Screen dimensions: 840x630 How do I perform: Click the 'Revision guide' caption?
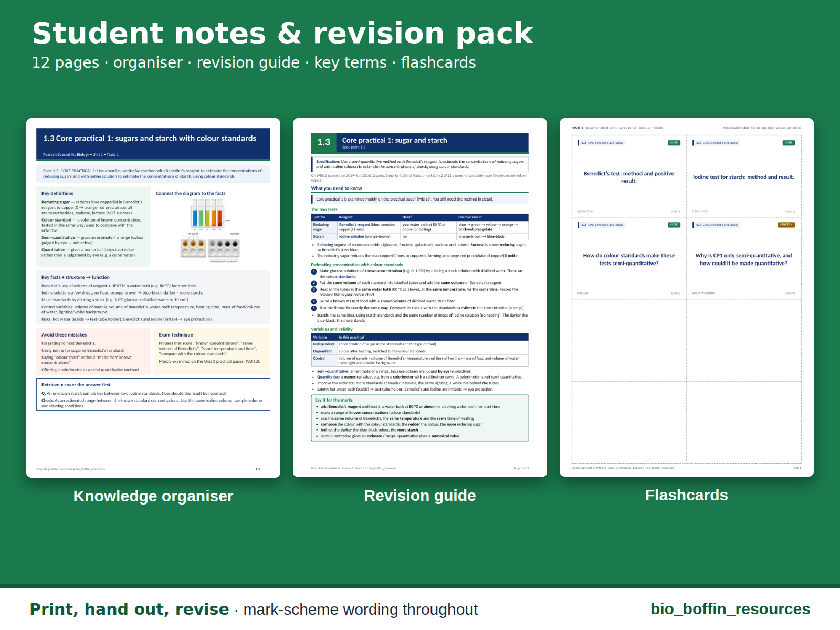420,496
